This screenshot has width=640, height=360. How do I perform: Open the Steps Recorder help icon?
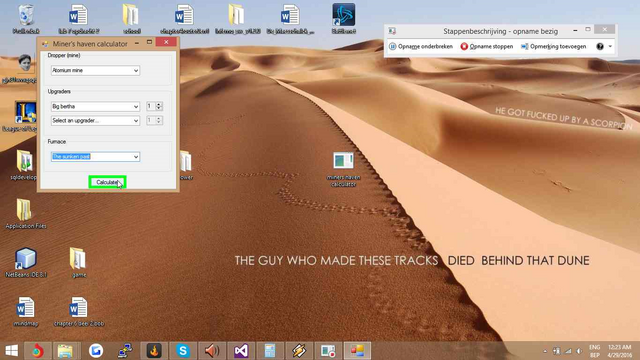600,47
